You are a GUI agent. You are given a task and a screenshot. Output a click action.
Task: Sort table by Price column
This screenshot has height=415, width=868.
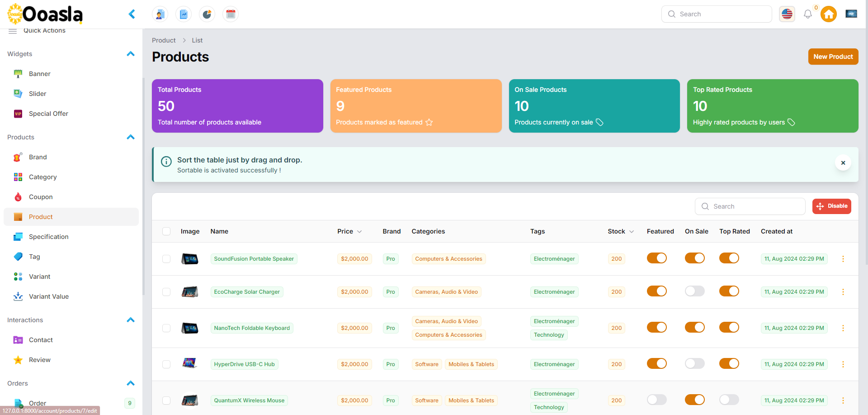(349, 231)
